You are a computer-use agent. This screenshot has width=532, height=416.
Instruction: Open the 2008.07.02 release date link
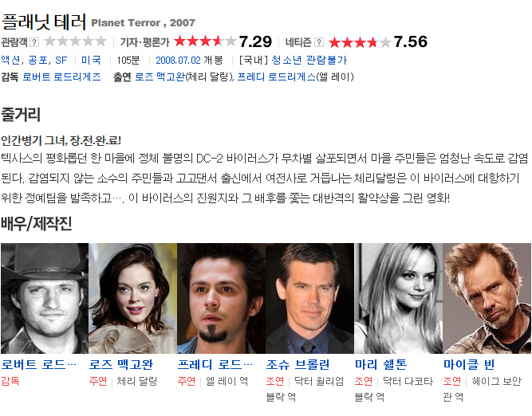coord(178,61)
